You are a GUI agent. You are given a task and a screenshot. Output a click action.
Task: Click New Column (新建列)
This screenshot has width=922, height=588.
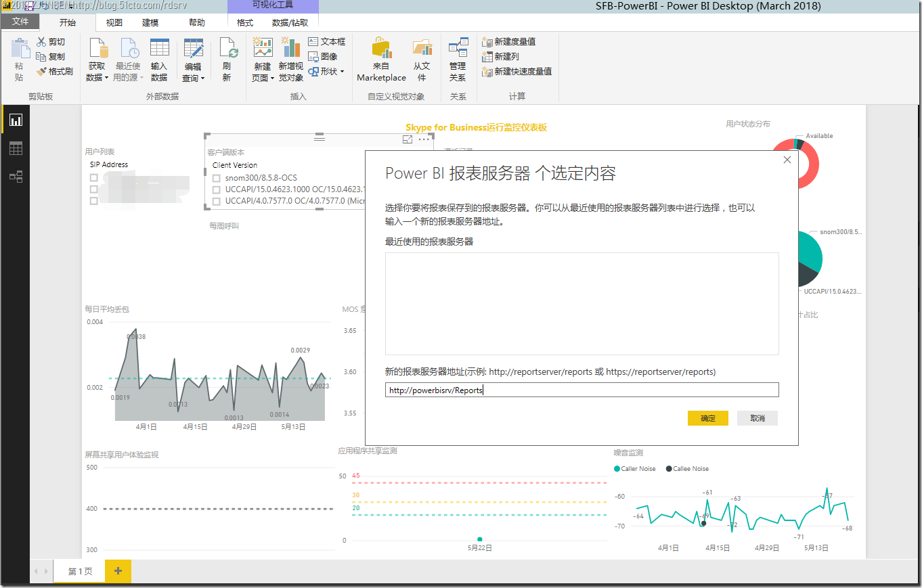(501, 57)
